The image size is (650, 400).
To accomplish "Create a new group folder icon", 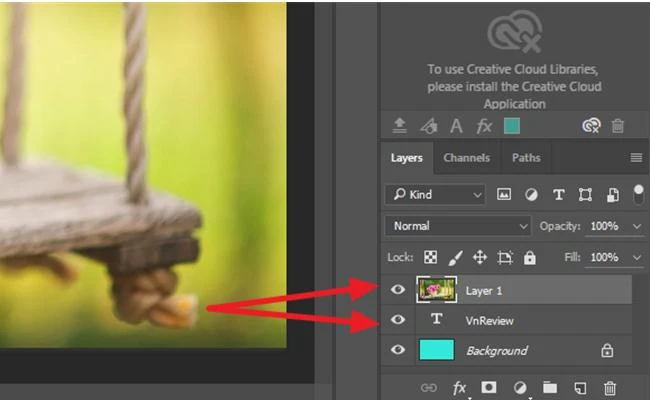I will 550,387.
